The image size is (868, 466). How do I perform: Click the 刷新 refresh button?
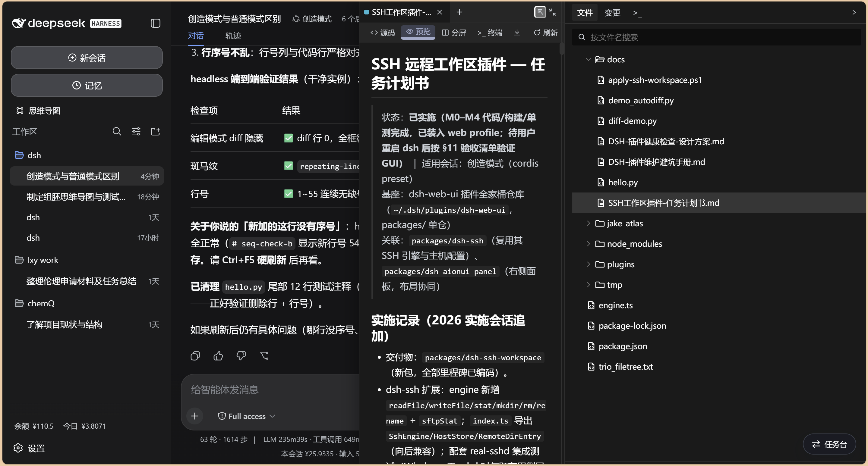[x=545, y=33]
